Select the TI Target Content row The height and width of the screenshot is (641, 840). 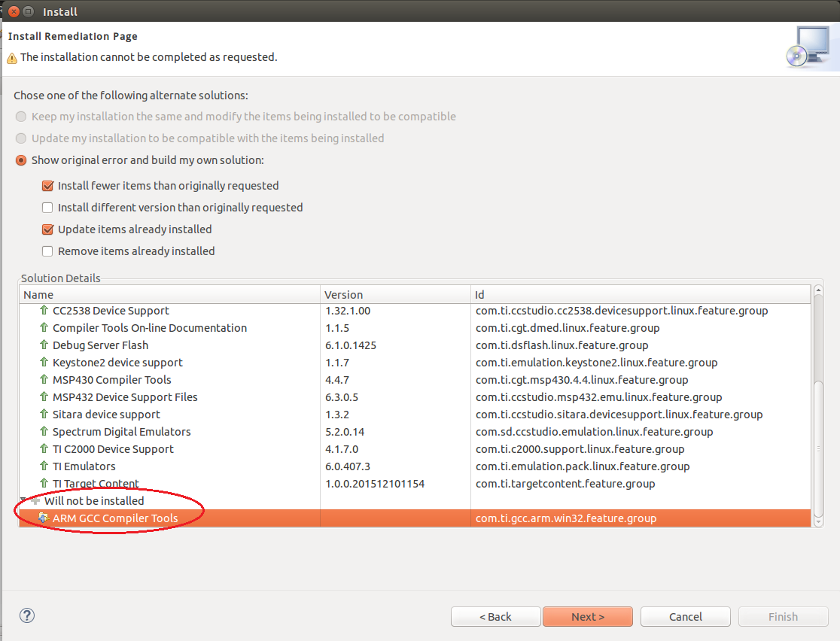415,483
